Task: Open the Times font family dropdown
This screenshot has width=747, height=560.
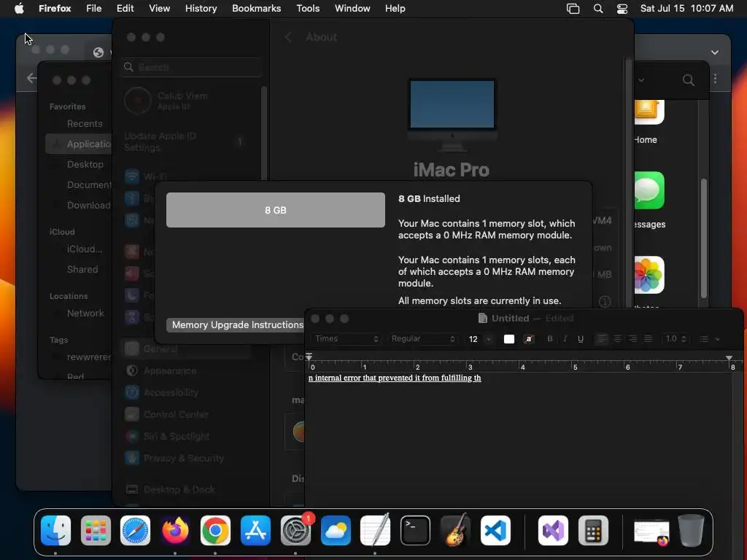Action: (347, 338)
